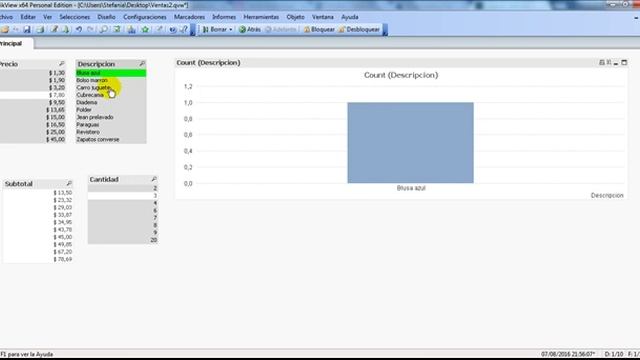Click the search icon on Subtotal list box
This screenshot has width=640, height=360.
69,184
